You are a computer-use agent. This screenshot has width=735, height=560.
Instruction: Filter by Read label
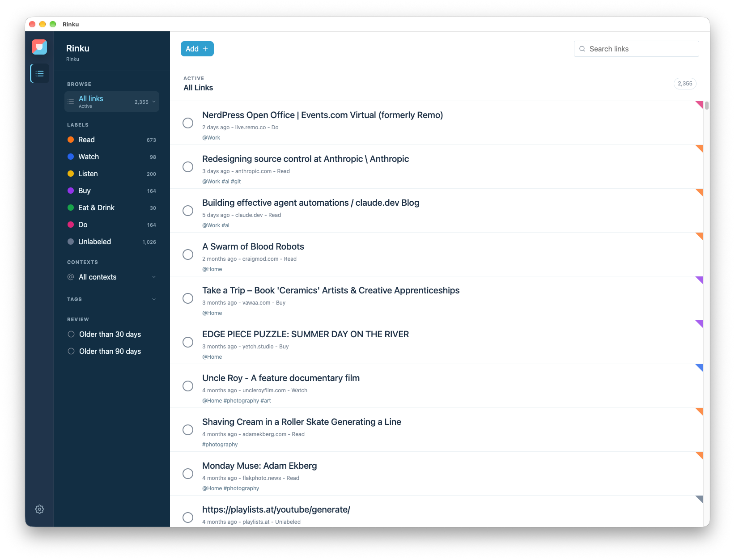[112, 140]
